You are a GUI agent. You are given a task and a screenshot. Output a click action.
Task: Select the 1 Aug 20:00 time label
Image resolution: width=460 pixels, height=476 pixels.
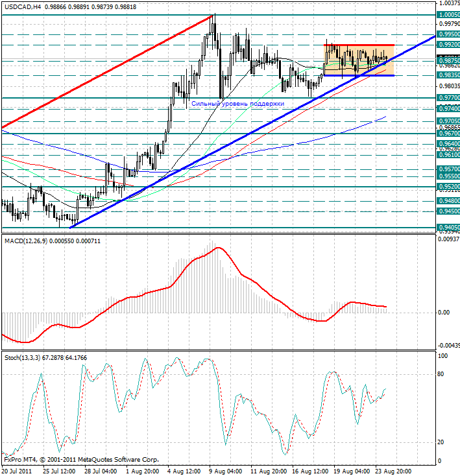pos(142,471)
